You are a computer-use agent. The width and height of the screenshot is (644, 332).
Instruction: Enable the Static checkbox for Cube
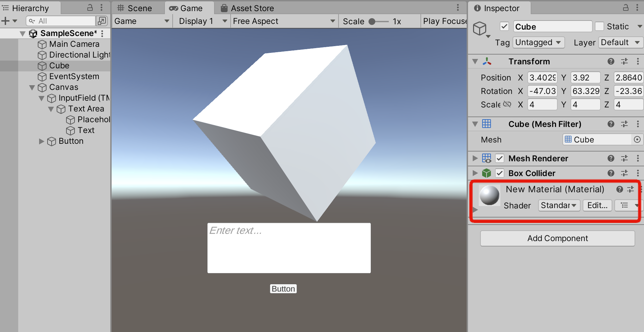599,26
